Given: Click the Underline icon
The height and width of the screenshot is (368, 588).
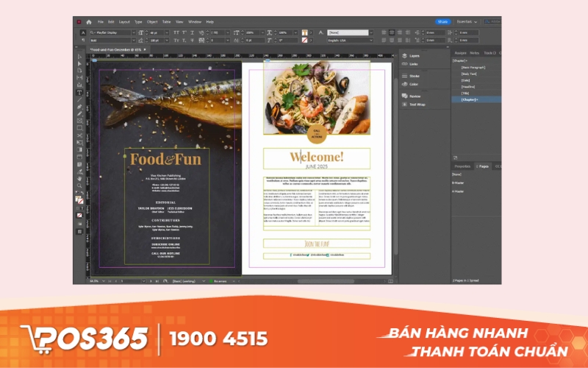Looking at the screenshot, I should tap(192, 32).
